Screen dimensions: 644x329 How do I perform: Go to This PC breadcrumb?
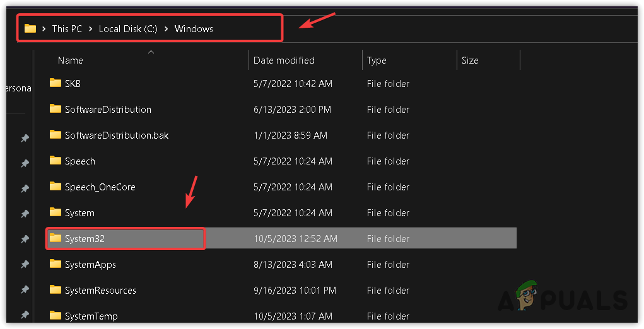[67, 29]
